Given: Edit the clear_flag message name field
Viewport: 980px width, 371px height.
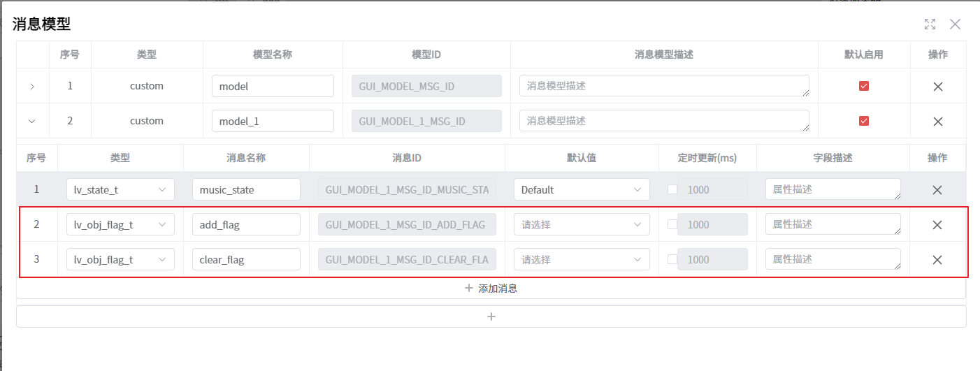Looking at the screenshot, I should coord(246,259).
